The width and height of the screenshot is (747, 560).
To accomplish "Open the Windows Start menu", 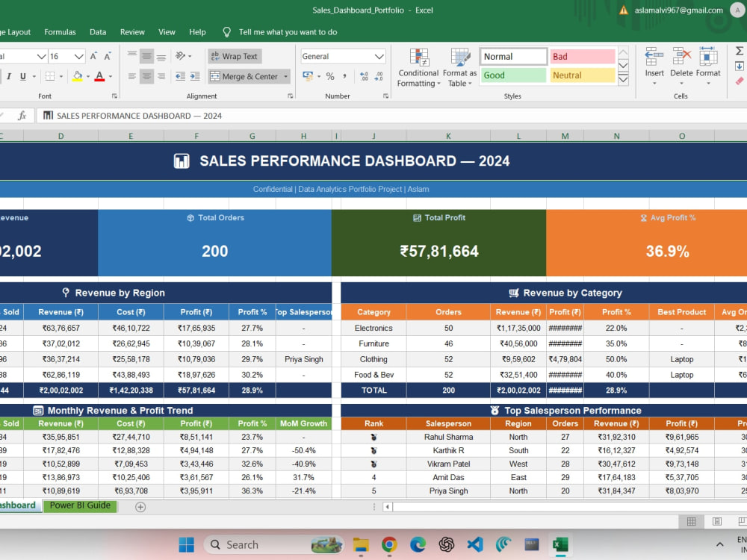I will 186,544.
